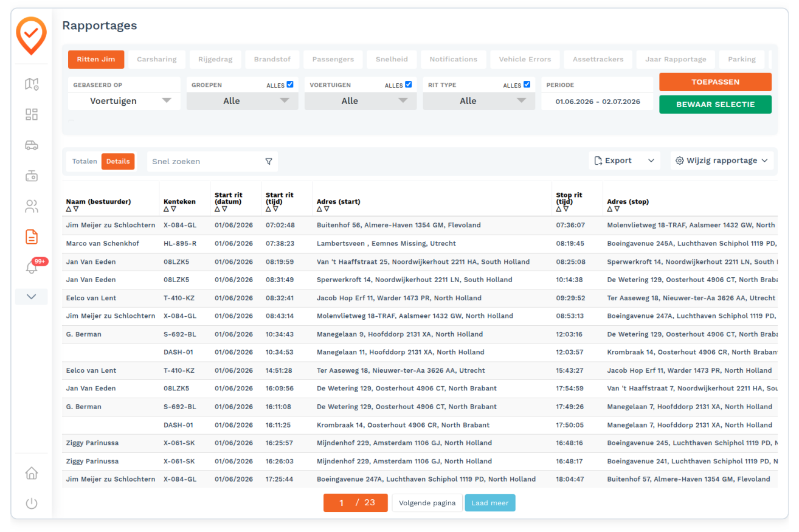Screen dimensions: 799x532
Task: Click the Laad meer button
Action: point(490,503)
